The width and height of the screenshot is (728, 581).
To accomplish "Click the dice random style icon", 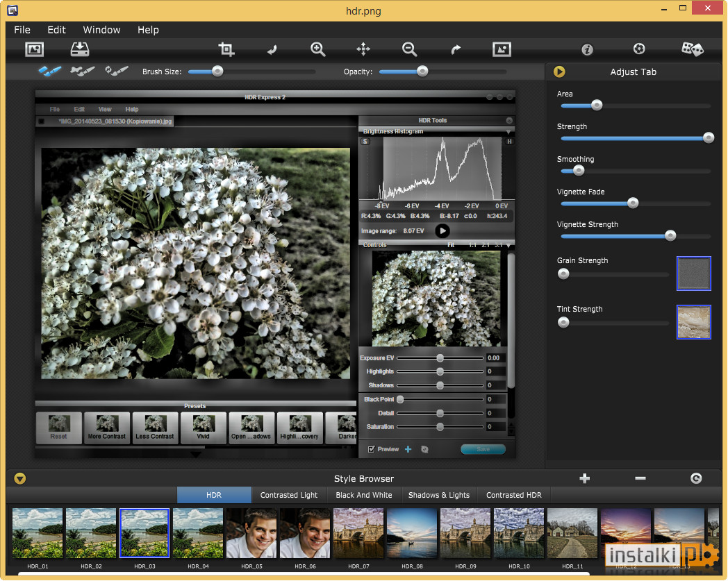I will 692,49.
